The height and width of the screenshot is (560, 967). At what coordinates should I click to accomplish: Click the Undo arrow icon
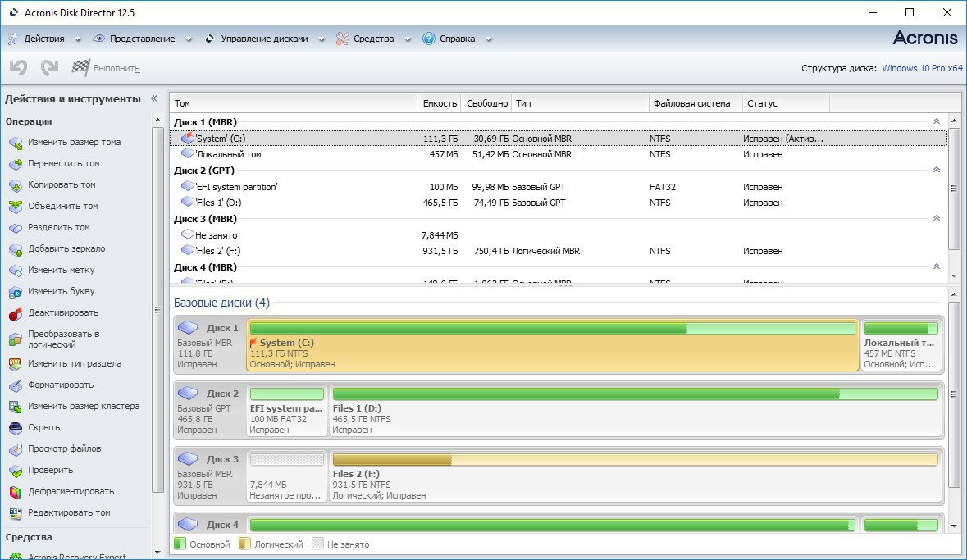click(x=18, y=68)
